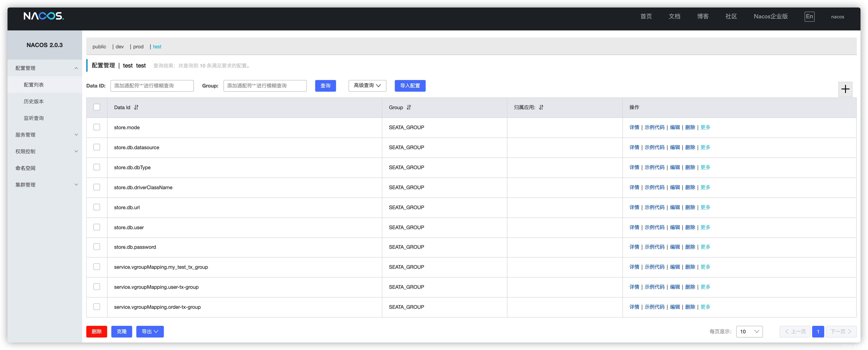Click 删除 link for store.db.driverClassName
This screenshot has width=868, height=350.
pyautogui.click(x=690, y=187)
